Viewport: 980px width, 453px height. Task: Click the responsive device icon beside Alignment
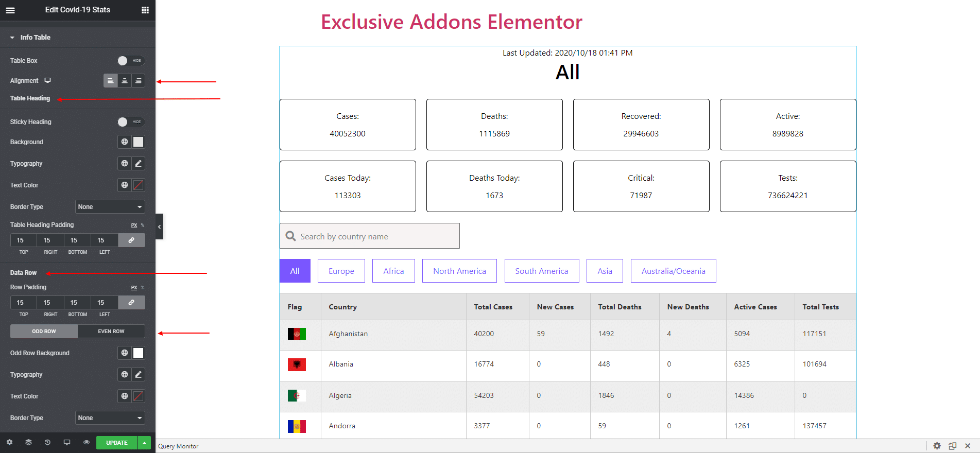47,80
